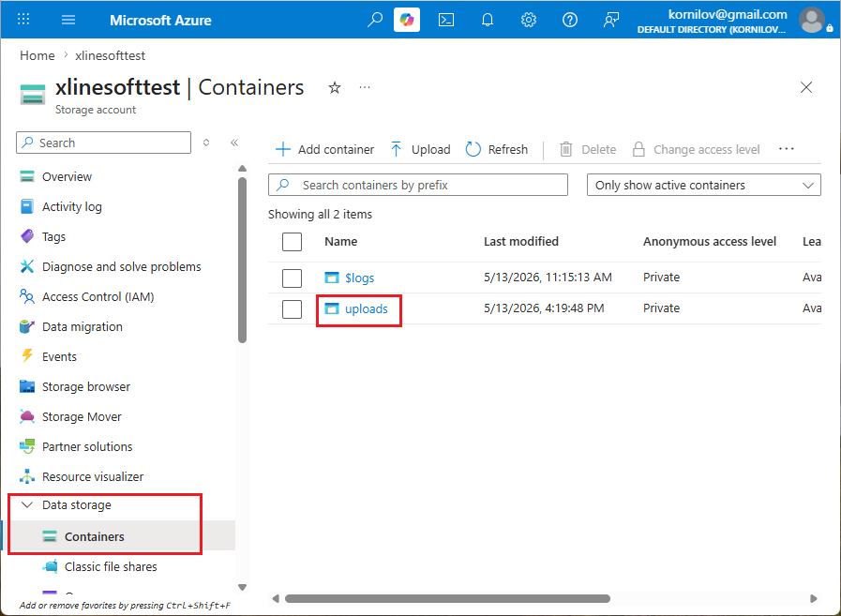Open Storage Mover in the sidebar

pyautogui.click(x=82, y=417)
